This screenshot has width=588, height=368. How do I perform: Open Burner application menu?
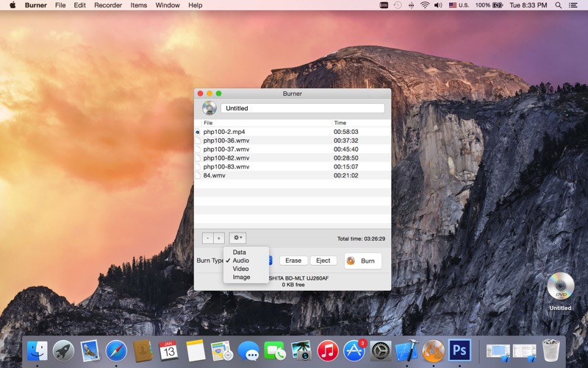click(x=36, y=5)
